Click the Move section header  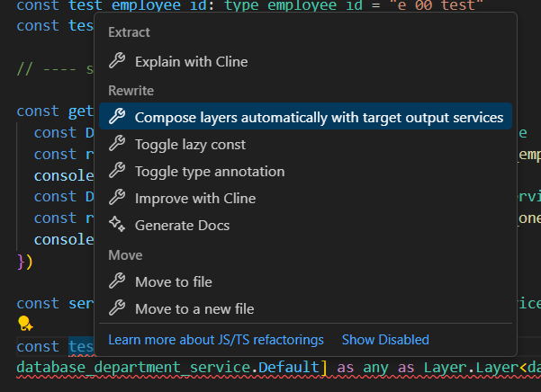(125, 255)
